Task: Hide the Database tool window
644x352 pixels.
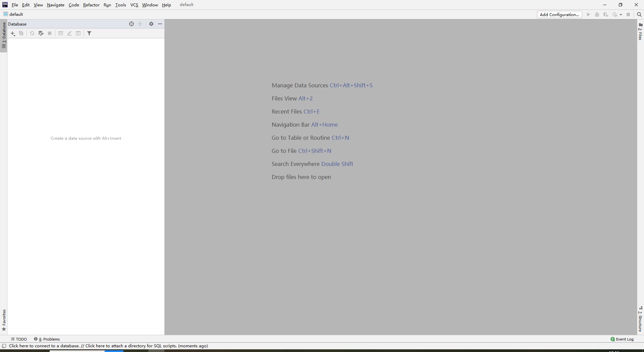Action: point(160,24)
